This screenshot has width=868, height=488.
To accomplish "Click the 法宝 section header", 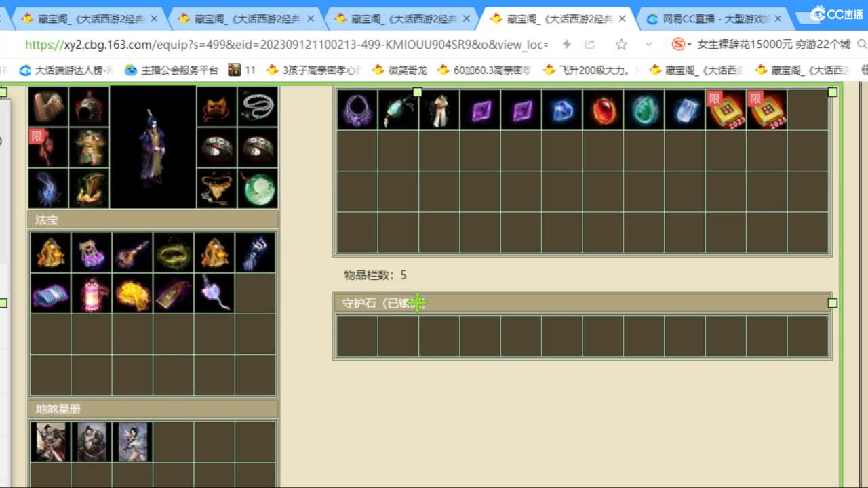I will tap(153, 220).
